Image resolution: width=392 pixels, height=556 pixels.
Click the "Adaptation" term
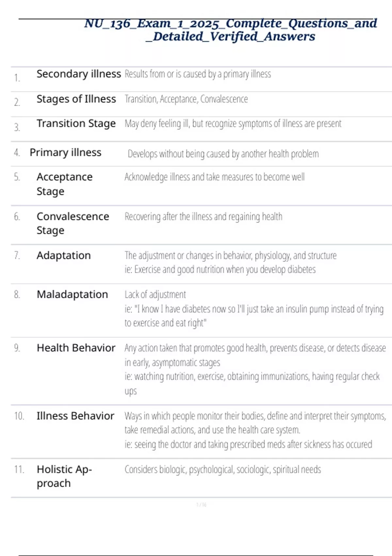pyautogui.click(x=64, y=255)
